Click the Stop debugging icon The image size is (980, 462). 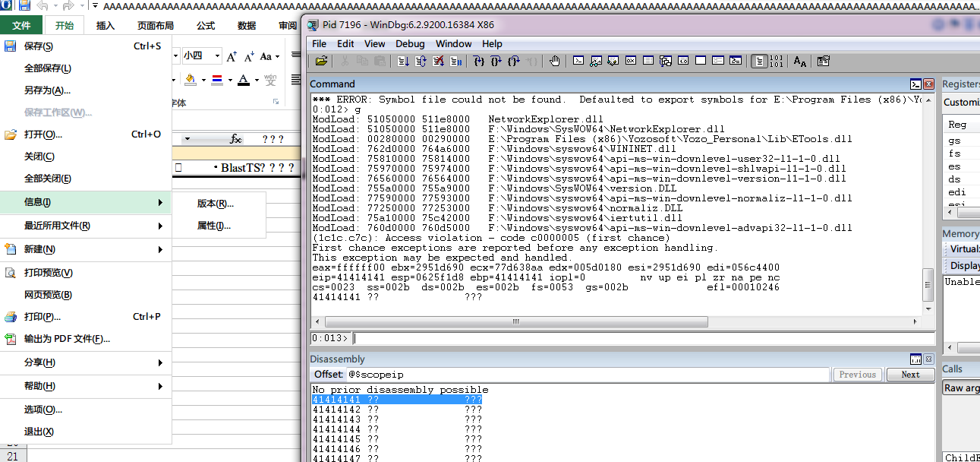(x=439, y=61)
